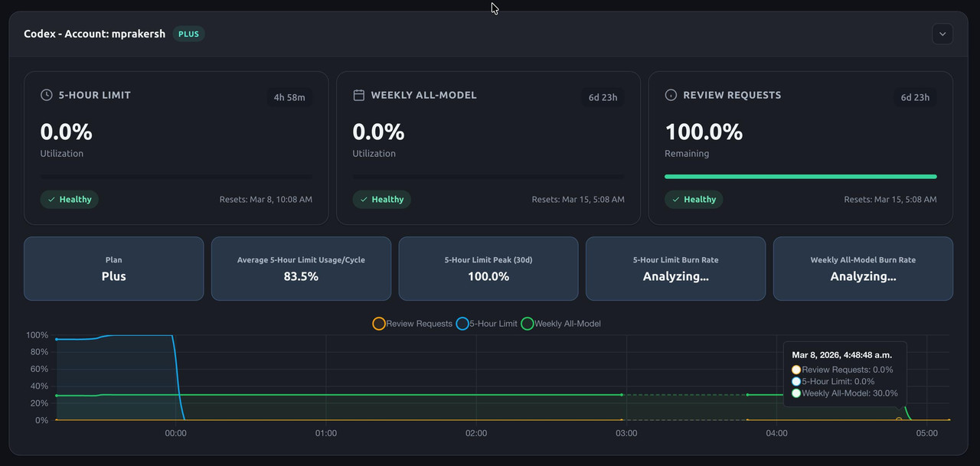Click the Resets: Mar 8, 10:08 AM text
This screenshot has width=980, height=466.
[x=266, y=199]
